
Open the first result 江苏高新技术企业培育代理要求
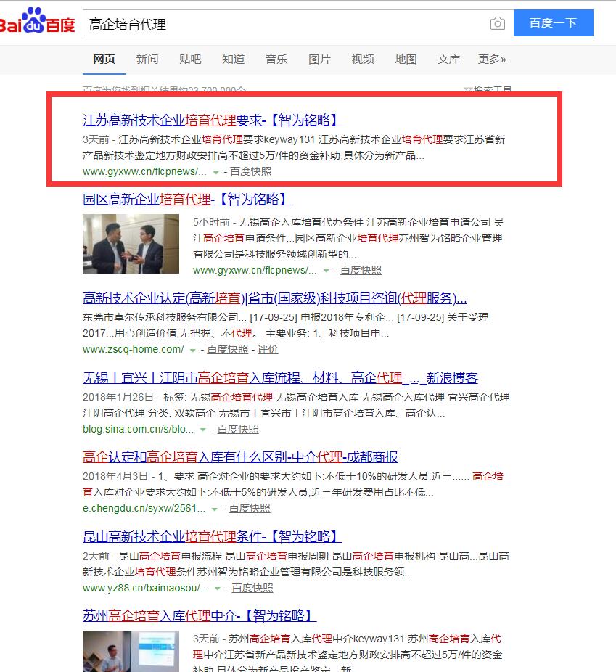(x=212, y=120)
